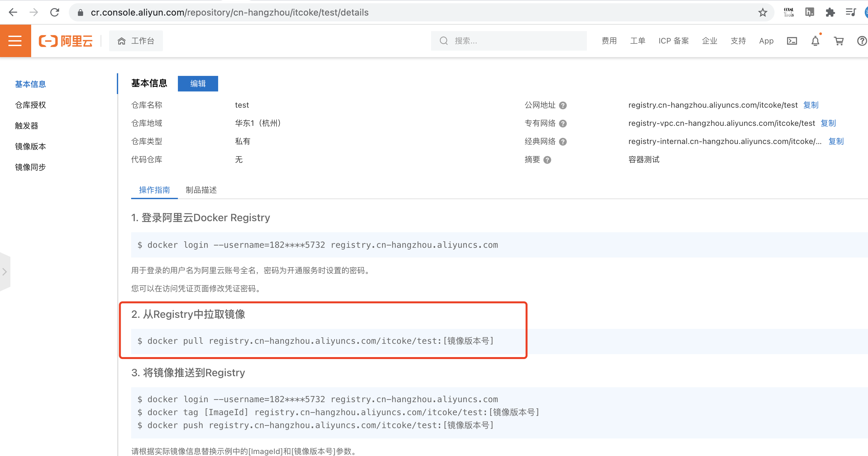Switch to the 制品描述 tab
The image size is (868, 456).
coord(201,190)
